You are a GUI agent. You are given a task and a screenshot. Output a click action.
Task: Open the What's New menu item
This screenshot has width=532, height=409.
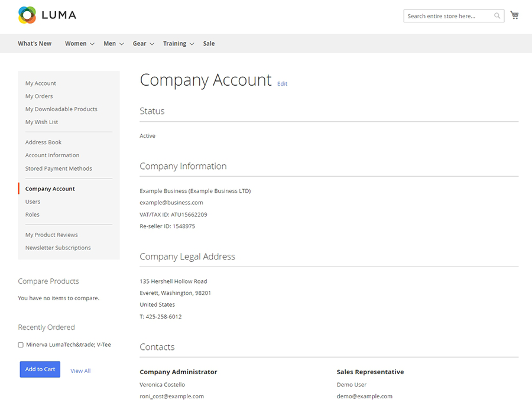click(34, 44)
